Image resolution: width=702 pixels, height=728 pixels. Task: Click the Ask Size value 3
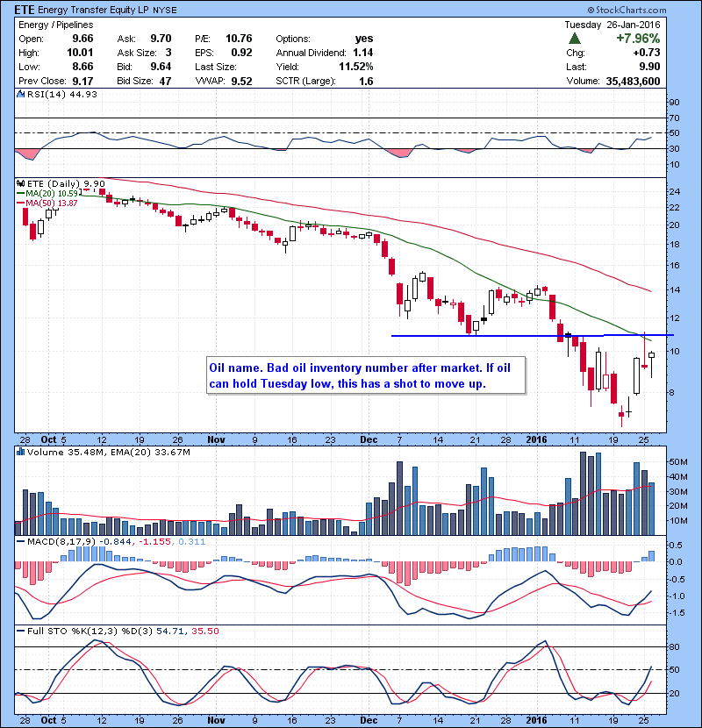coord(168,53)
